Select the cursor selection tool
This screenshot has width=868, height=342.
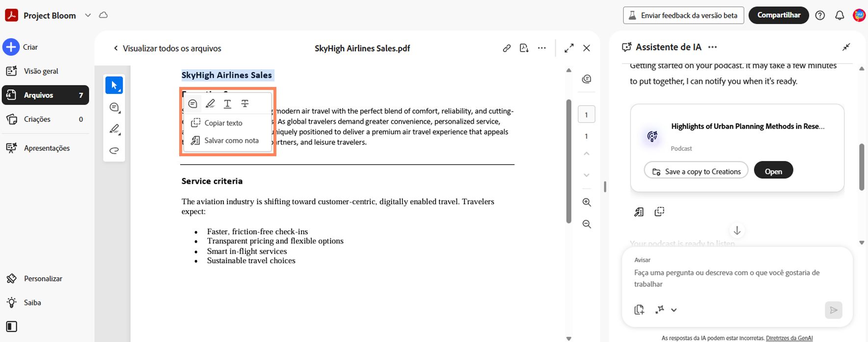click(x=114, y=85)
